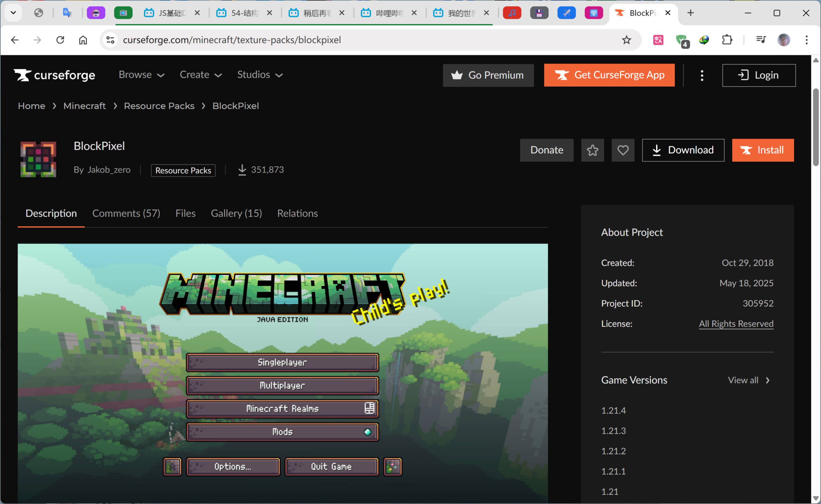Viewport: 821px width, 504px height.
Task: Expand the Create dropdown menu
Action: pos(201,75)
